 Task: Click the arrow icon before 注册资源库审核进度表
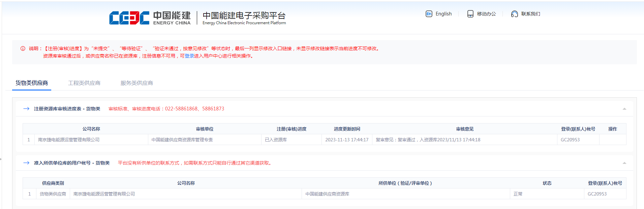[26, 109]
